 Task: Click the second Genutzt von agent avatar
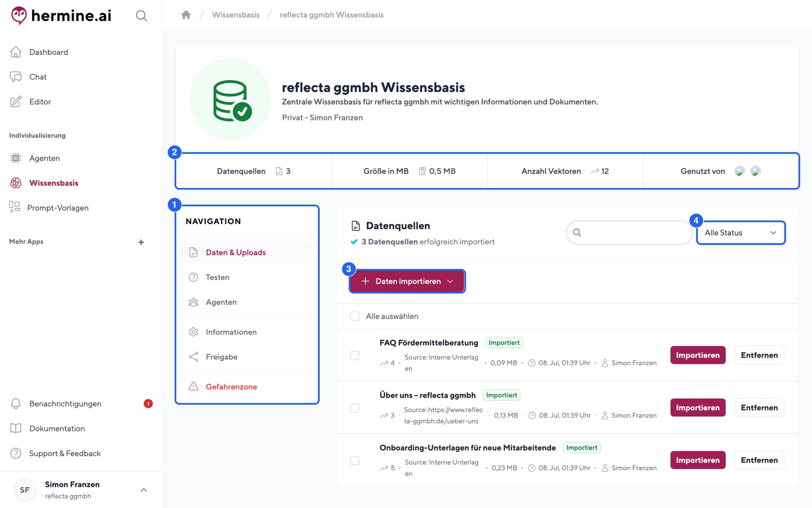(x=756, y=171)
